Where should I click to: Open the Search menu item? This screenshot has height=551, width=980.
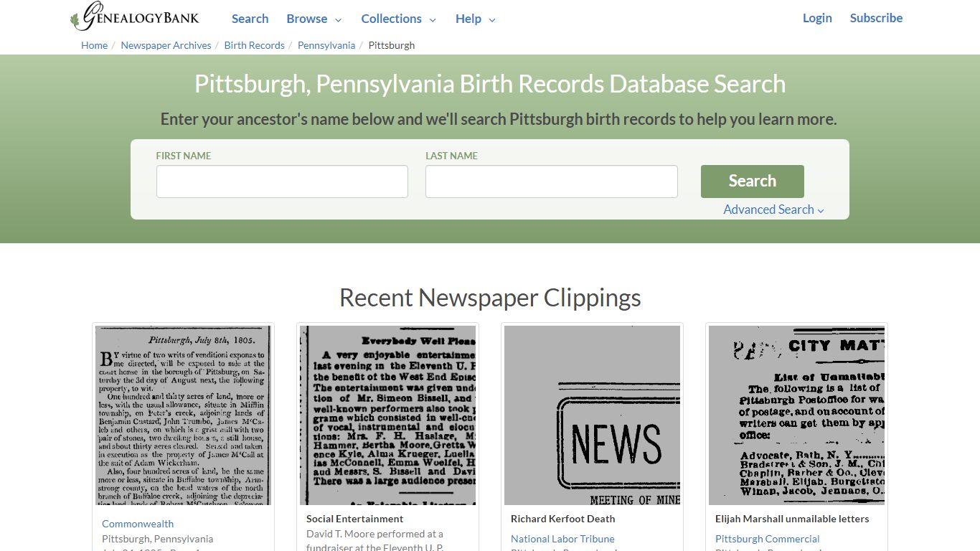[x=250, y=19]
